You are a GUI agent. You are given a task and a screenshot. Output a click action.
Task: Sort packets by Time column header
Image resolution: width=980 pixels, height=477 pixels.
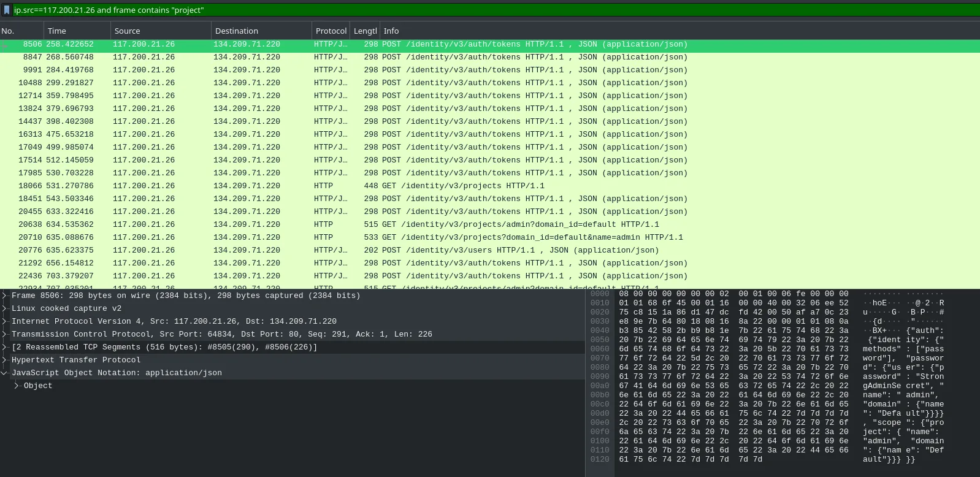77,31
